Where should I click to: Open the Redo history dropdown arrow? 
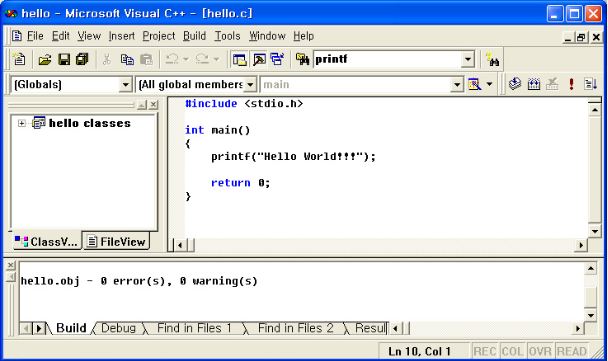point(216,59)
